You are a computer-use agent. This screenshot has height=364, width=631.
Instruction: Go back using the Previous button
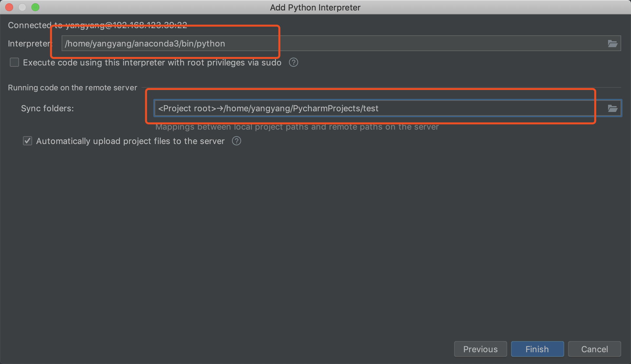click(x=480, y=349)
